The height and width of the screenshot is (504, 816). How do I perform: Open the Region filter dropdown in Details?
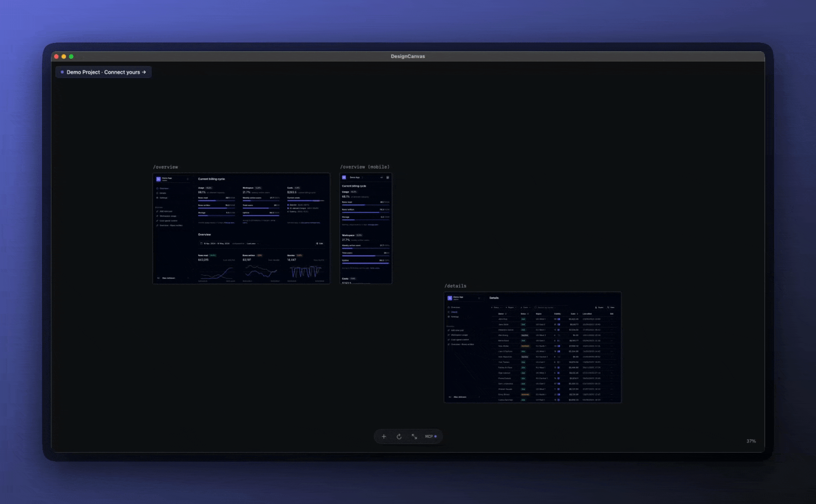tap(510, 308)
